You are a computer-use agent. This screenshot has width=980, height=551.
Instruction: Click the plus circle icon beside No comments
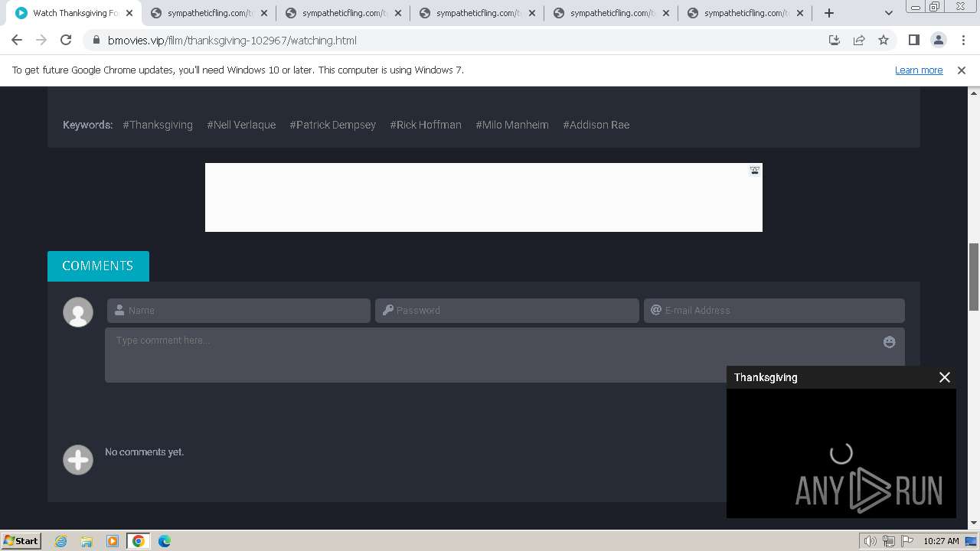78,460
